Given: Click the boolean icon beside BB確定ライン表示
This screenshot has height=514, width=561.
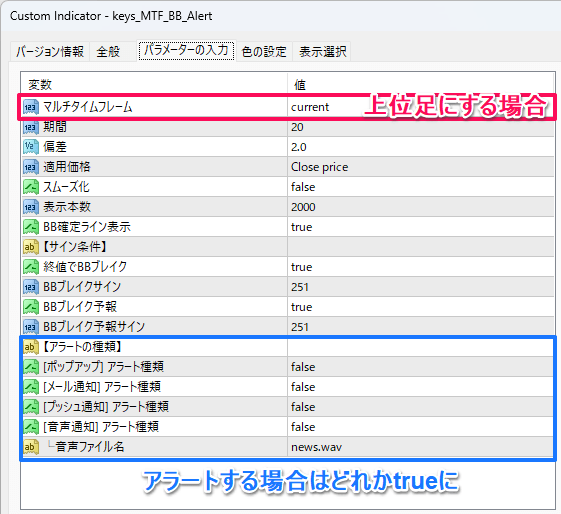Looking at the screenshot, I should (x=31, y=227).
